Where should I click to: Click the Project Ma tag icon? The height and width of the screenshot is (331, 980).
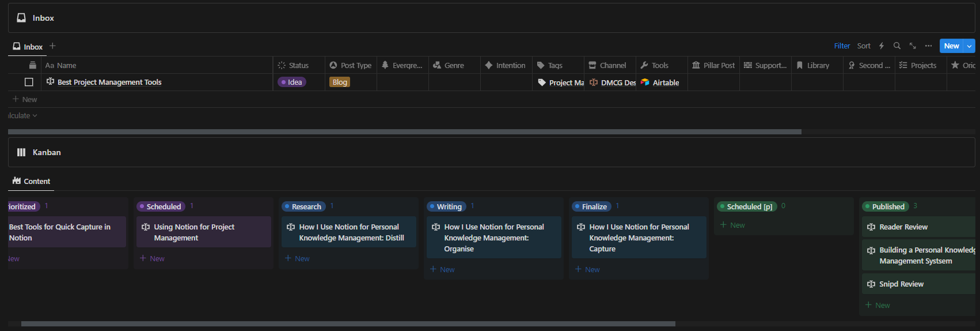coord(541,82)
